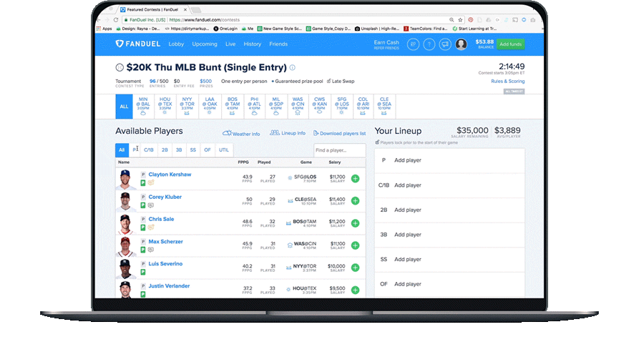Screen dimensions: 644x342
Task: Filter by PHI @ ATL game
Action: tap(254, 107)
